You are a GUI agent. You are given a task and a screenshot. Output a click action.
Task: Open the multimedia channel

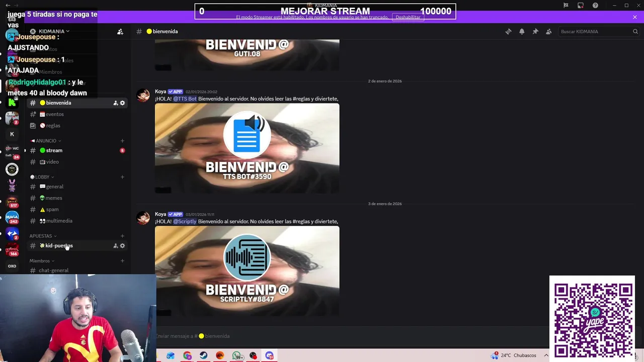[76, 221]
